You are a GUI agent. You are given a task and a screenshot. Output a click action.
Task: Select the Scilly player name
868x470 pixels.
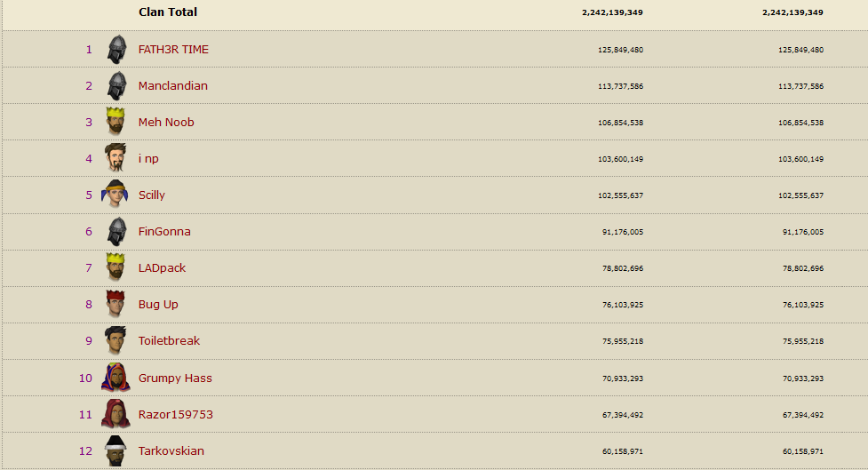(152, 195)
